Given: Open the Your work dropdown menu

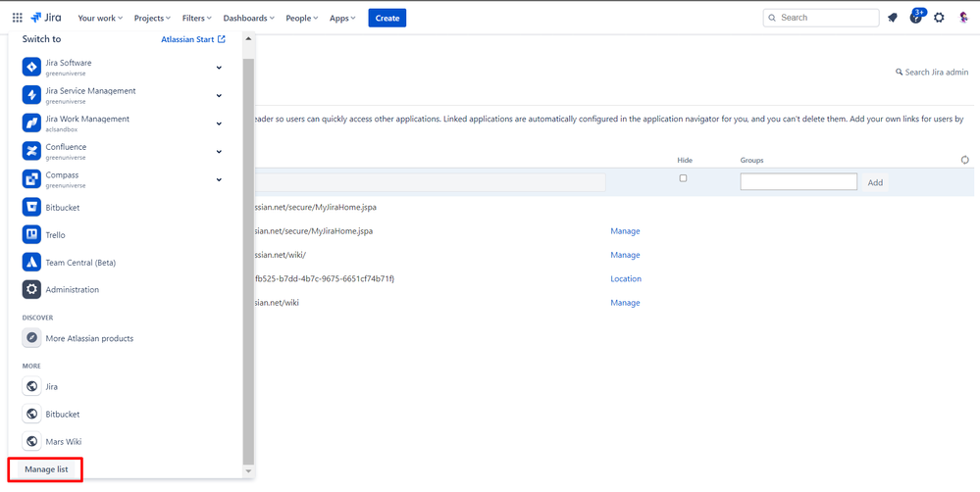Looking at the screenshot, I should [x=100, y=18].
